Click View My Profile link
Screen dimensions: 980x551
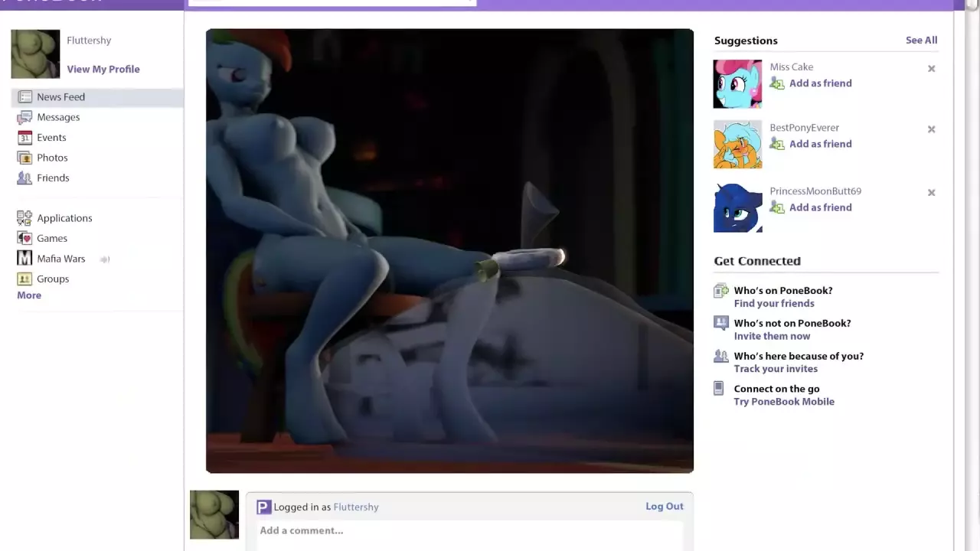[103, 69]
